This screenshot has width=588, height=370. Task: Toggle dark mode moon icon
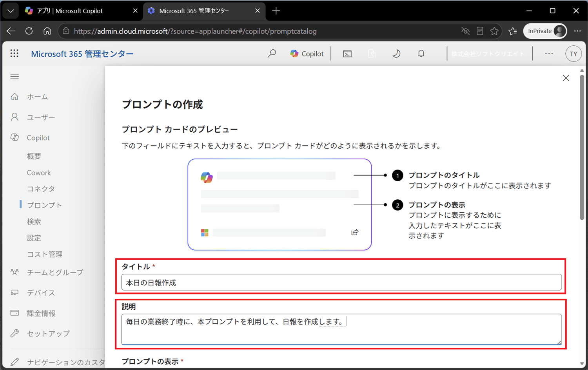point(396,54)
